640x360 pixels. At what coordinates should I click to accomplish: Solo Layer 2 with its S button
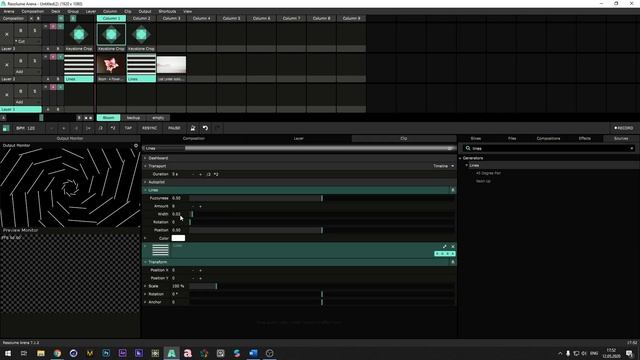[x=35, y=61]
